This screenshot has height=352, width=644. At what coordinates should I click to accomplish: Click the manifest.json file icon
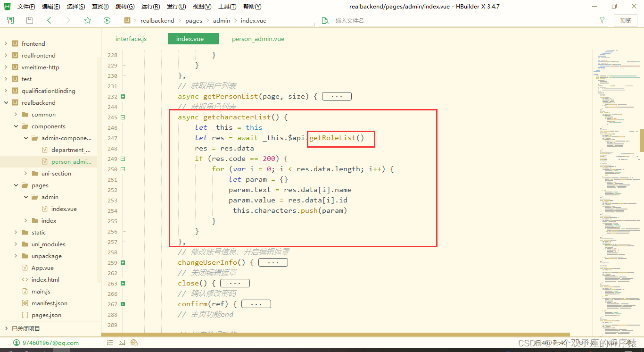[25, 303]
